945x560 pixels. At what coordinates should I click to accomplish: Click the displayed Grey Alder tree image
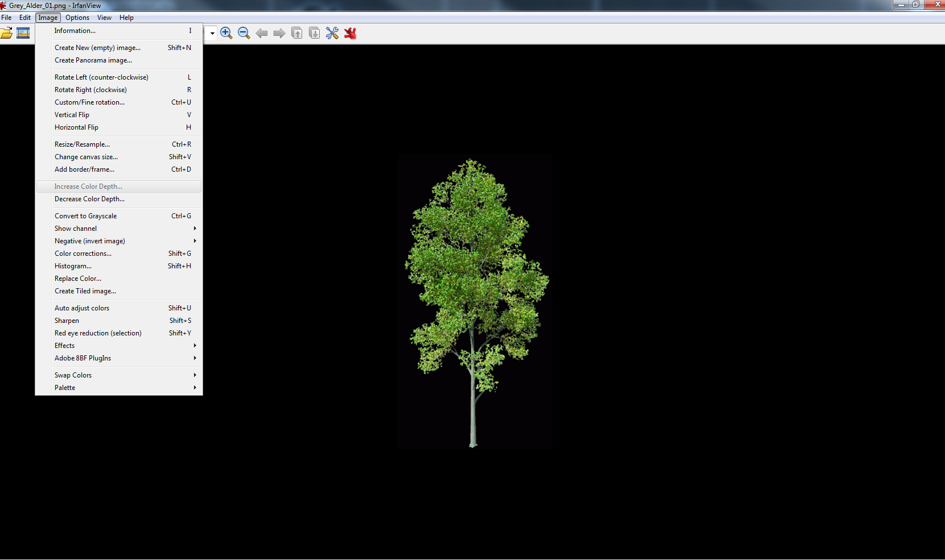(x=475, y=301)
